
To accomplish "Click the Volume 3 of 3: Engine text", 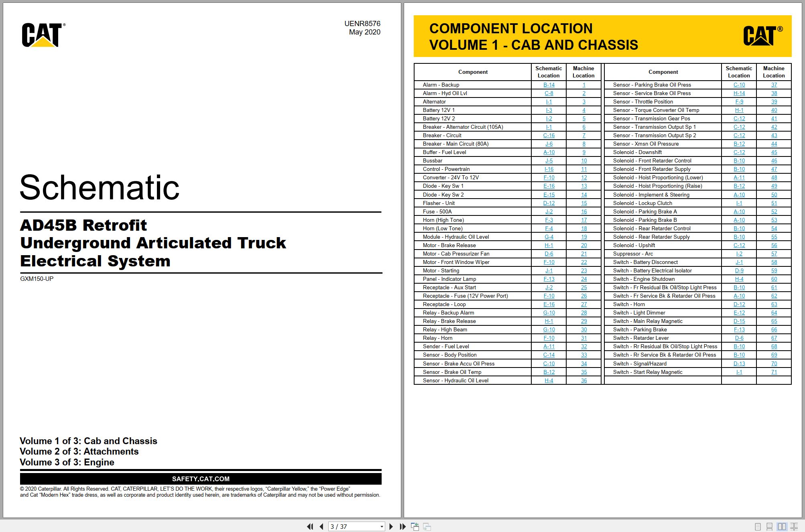I will [67, 462].
